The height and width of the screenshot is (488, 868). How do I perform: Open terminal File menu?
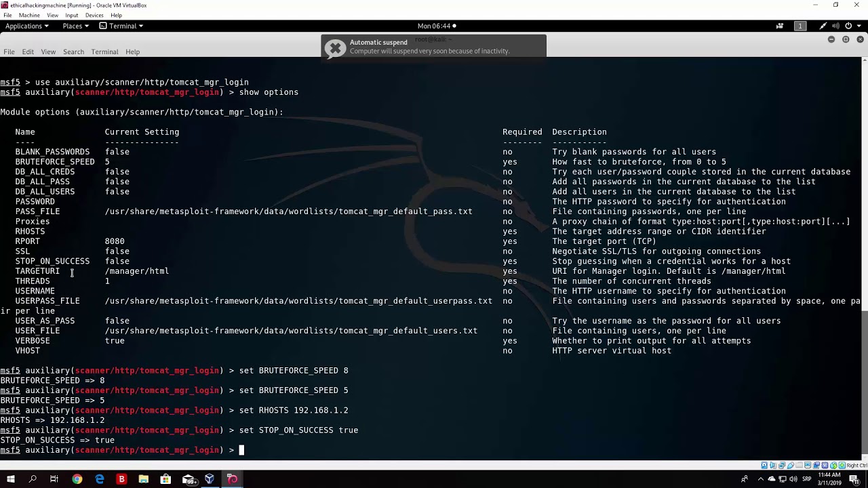[x=9, y=52]
